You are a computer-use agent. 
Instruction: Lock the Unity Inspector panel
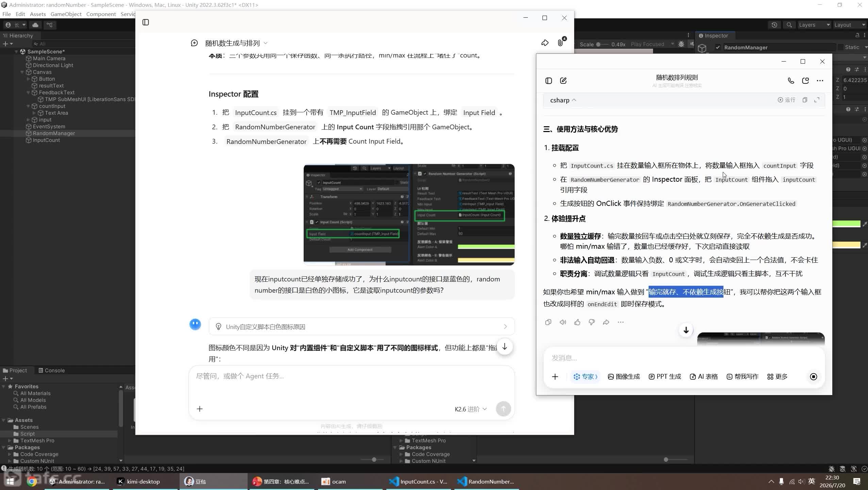[857, 35]
